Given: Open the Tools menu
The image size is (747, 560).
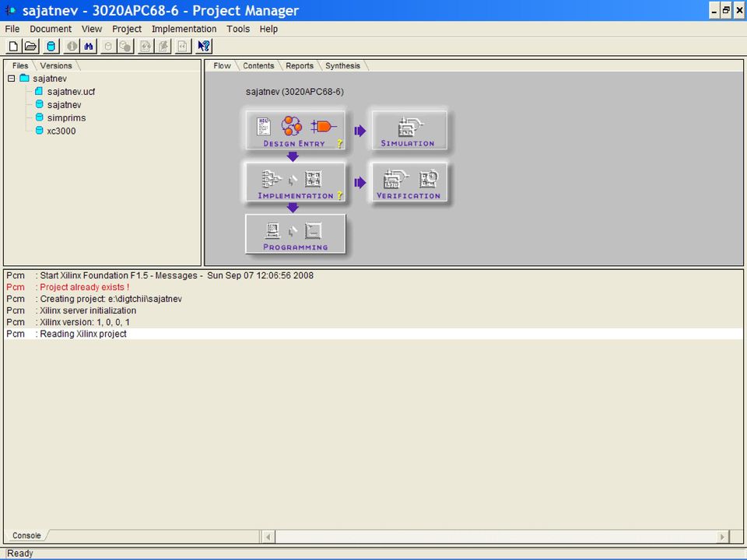Looking at the screenshot, I should pos(238,29).
